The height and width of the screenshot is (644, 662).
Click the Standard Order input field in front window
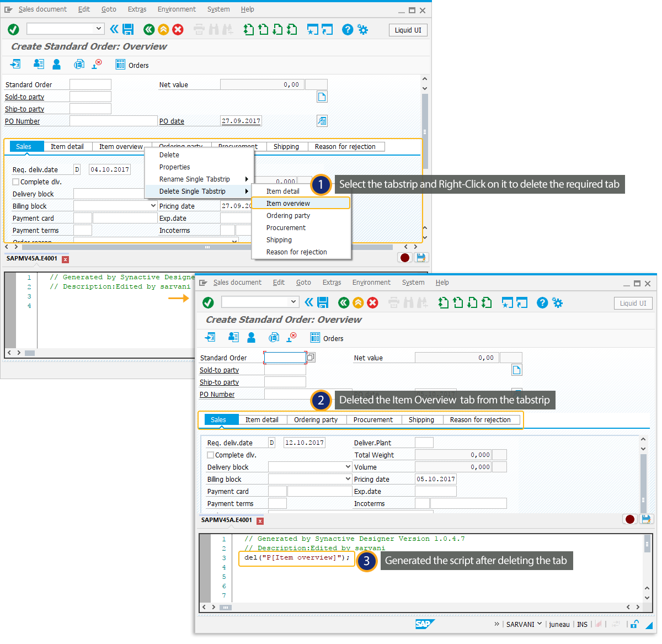tap(285, 358)
